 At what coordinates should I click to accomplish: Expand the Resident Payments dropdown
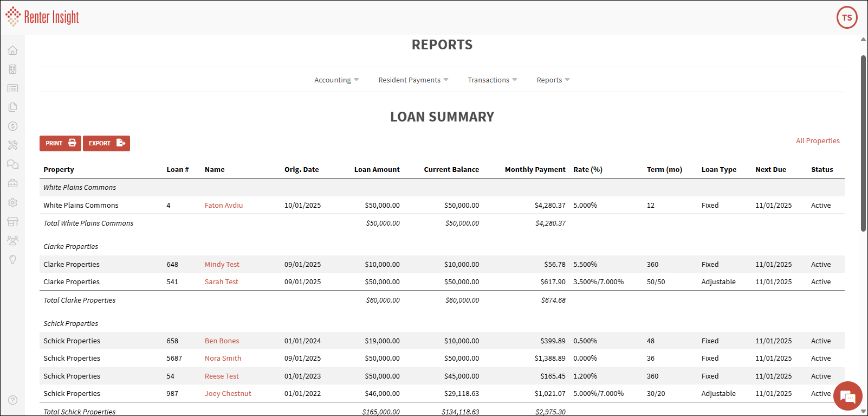coord(413,80)
